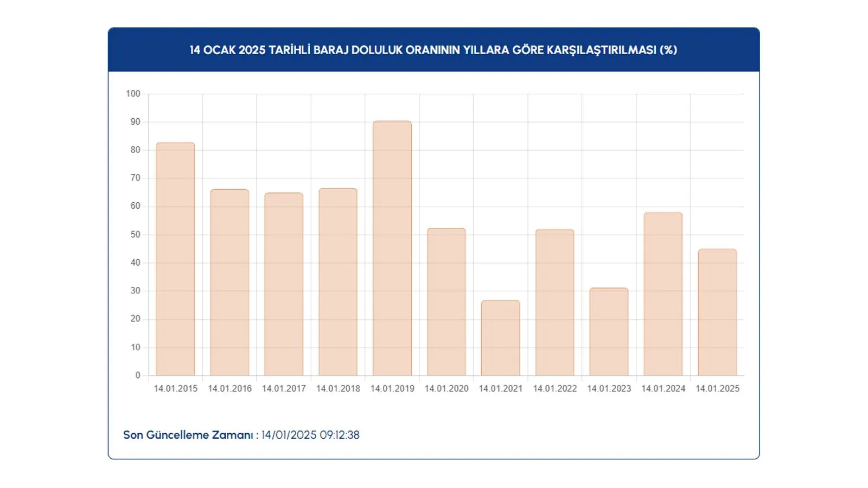The width and height of the screenshot is (868, 488).
Task: Click the timestamp 14/01/2025 09:12:38
Action: [310, 435]
